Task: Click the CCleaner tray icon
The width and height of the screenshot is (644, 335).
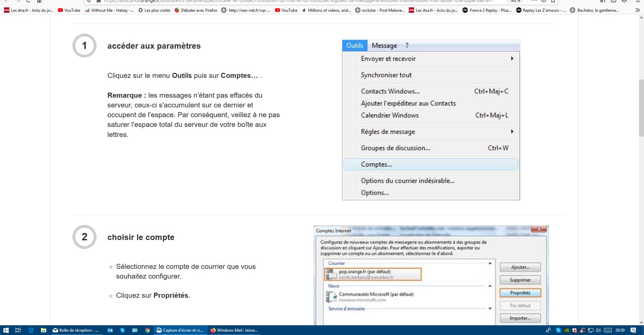Action: (583, 330)
